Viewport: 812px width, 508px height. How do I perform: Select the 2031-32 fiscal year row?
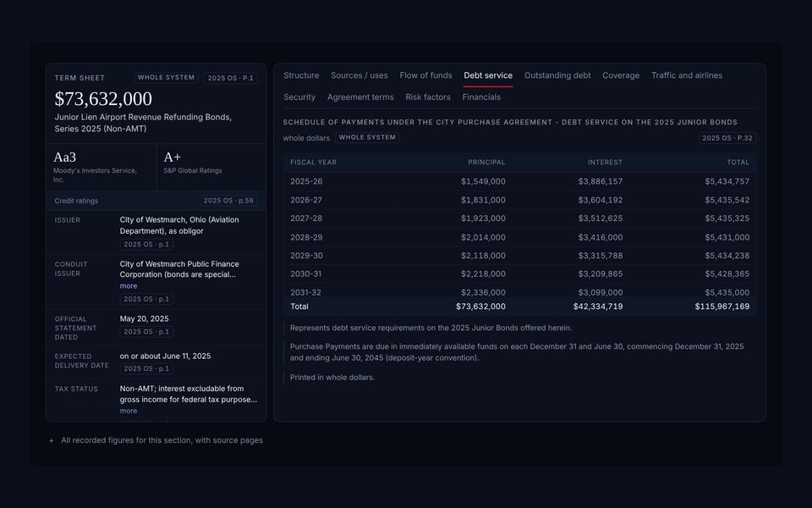click(x=519, y=292)
